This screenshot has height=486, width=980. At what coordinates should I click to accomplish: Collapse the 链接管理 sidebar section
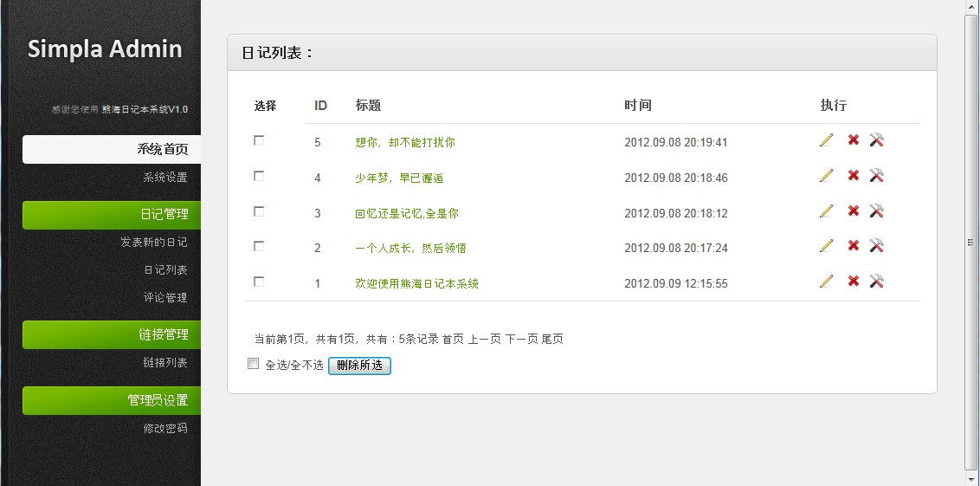tap(112, 334)
